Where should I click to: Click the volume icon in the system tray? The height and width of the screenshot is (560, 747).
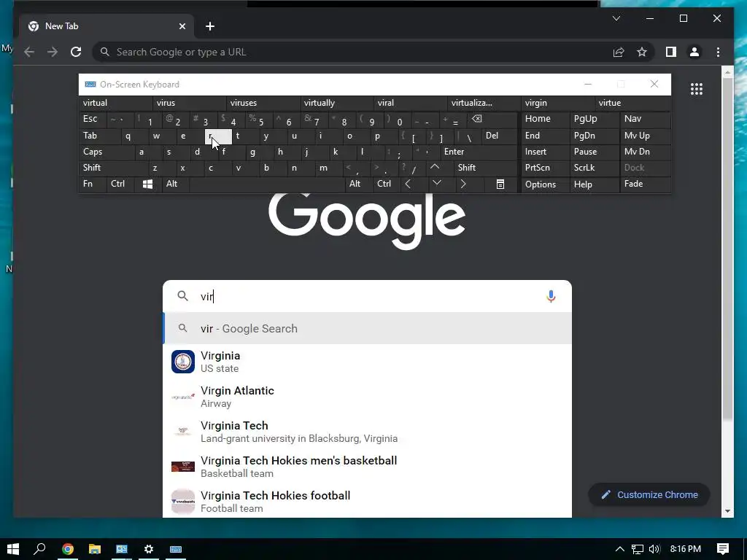tap(654, 549)
